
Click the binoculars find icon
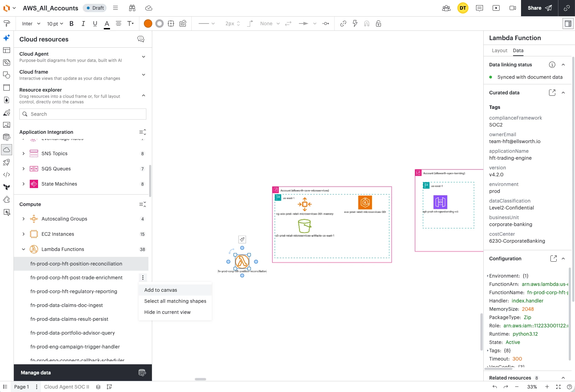point(132,8)
